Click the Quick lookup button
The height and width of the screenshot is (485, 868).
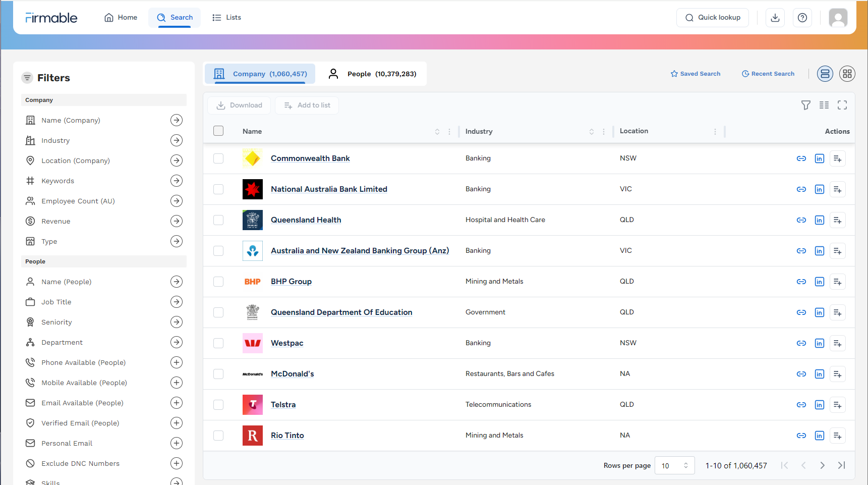713,18
